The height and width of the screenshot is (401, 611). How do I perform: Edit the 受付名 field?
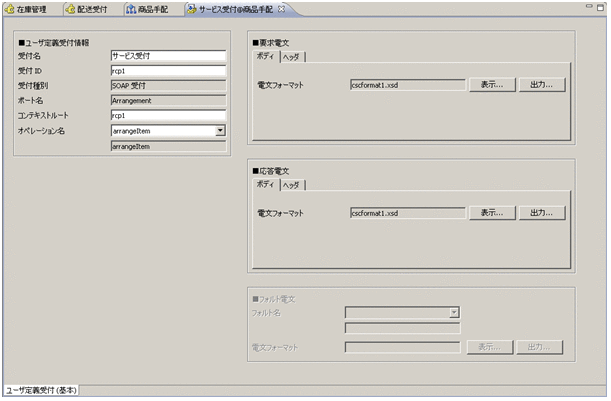168,56
